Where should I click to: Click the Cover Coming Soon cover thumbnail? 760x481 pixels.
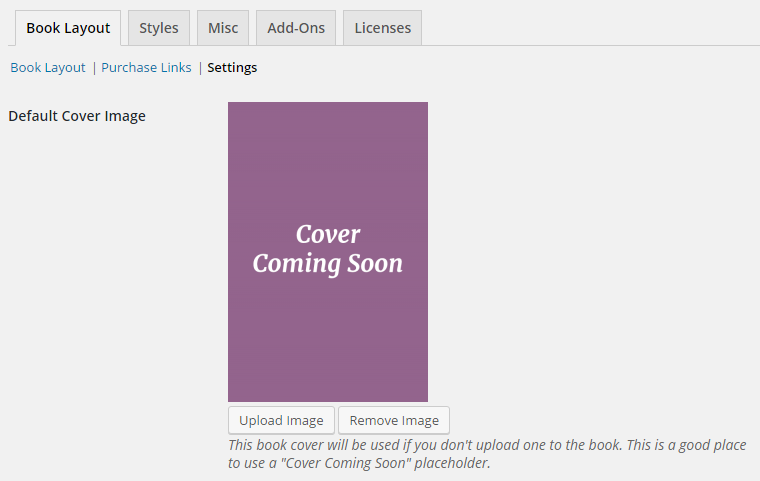point(328,252)
